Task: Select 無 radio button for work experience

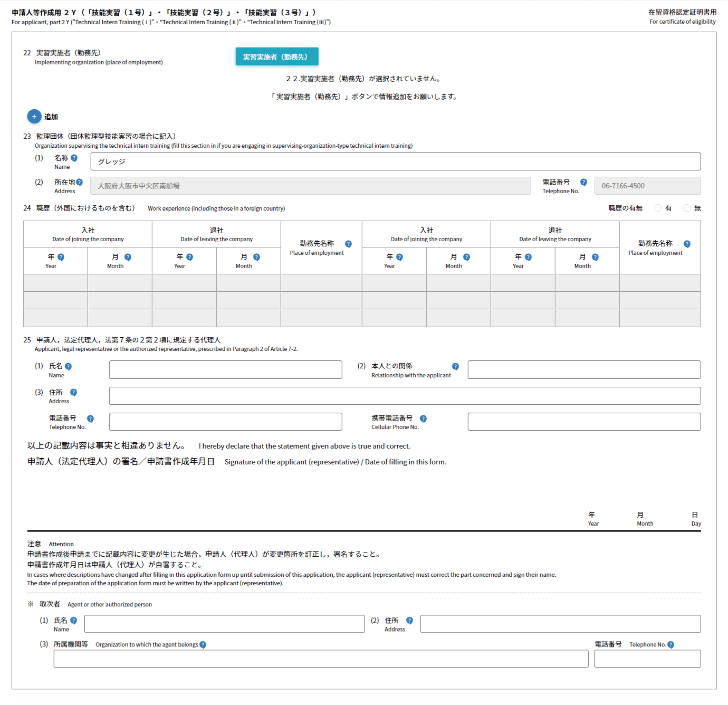Action: (x=687, y=208)
